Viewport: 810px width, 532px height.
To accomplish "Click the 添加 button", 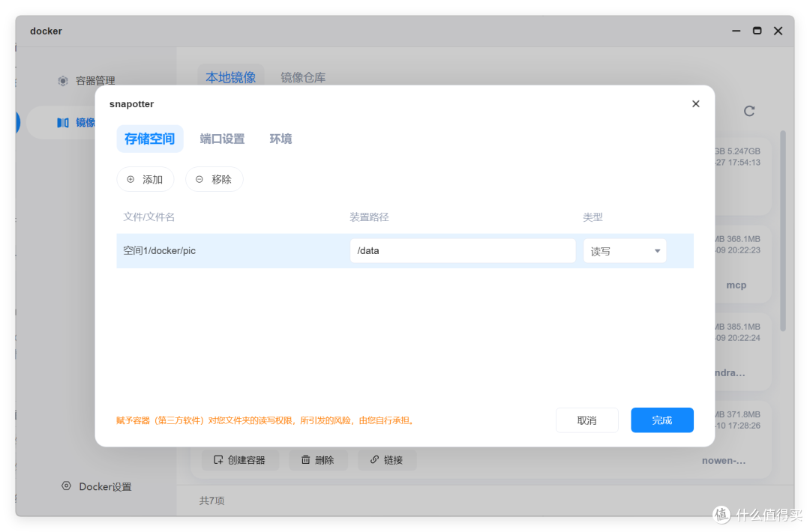I will coord(145,179).
